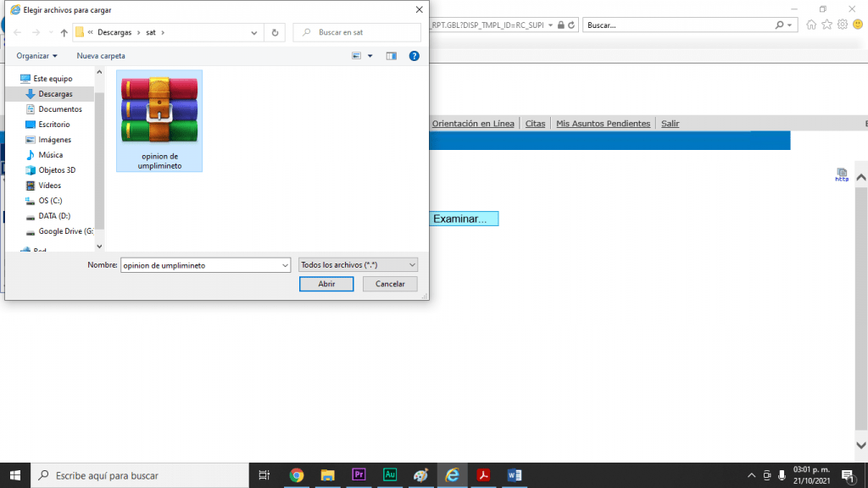Refresh the sat folder listing
This screenshot has width=868, height=488.
275,33
